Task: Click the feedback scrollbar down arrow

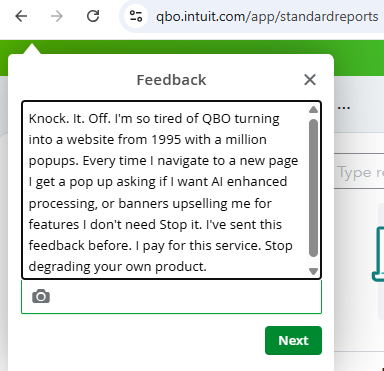Action: click(x=313, y=271)
